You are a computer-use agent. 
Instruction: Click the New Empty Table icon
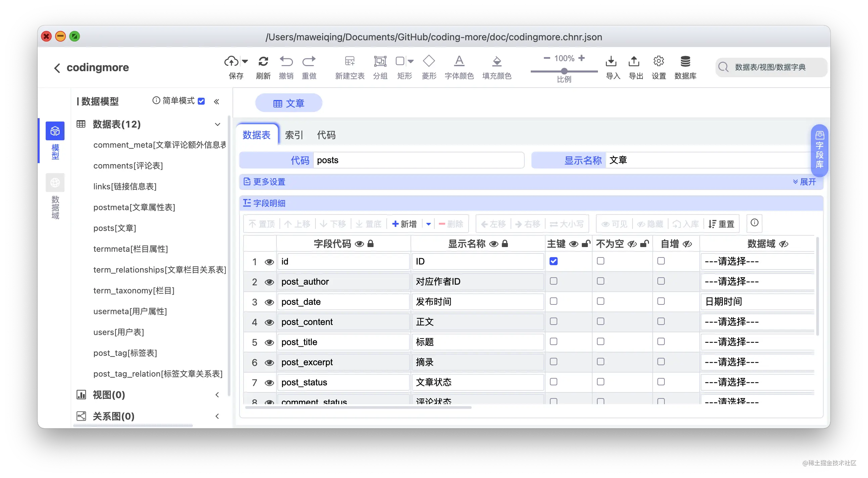point(350,61)
